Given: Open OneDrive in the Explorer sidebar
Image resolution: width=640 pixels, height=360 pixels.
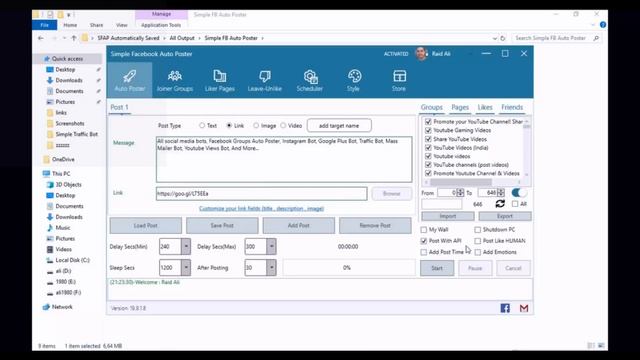Looking at the screenshot, I should (x=59, y=159).
